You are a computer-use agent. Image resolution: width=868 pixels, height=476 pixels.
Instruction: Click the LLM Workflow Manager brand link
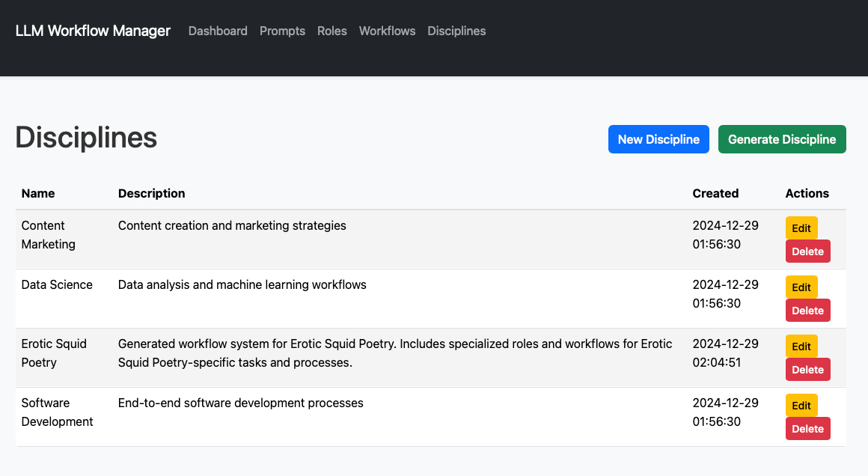[93, 31]
